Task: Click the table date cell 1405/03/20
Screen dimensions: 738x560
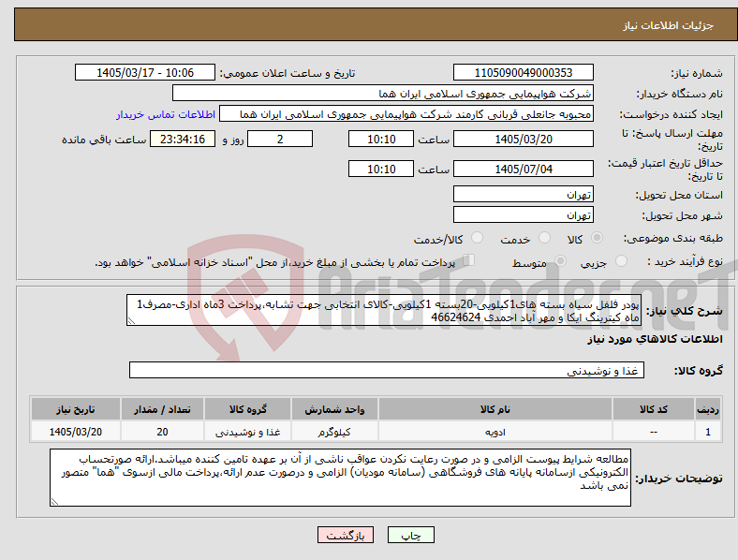Action: pyautogui.click(x=76, y=432)
